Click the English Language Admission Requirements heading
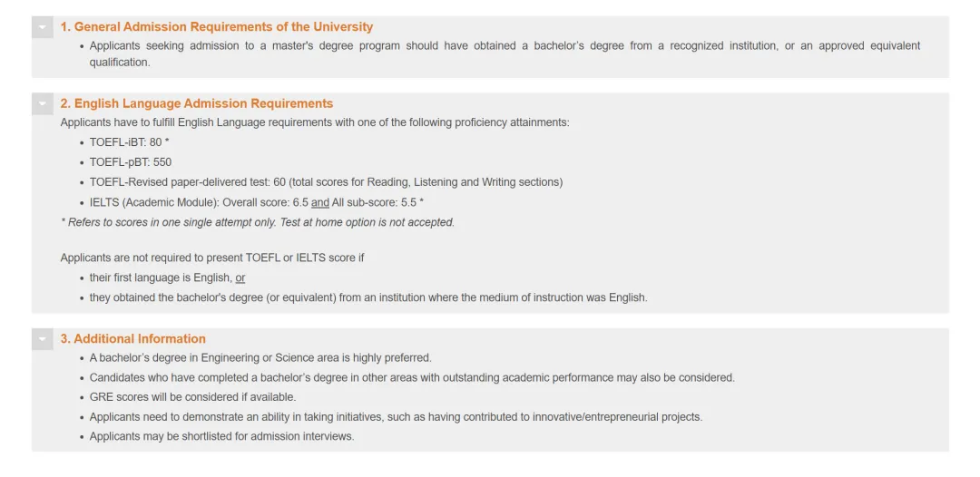The image size is (980, 477). (x=196, y=103)
